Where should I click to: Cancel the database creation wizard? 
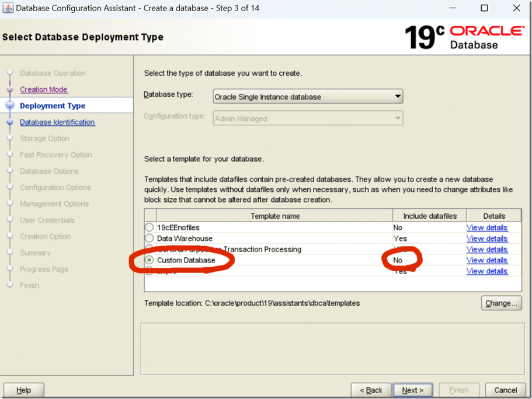[505, 390]
